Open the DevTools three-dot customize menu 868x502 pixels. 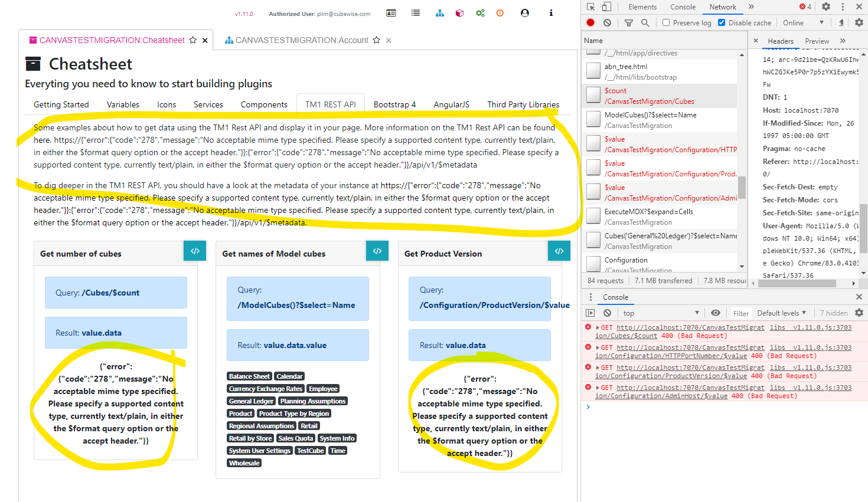(x=843, y=6)
